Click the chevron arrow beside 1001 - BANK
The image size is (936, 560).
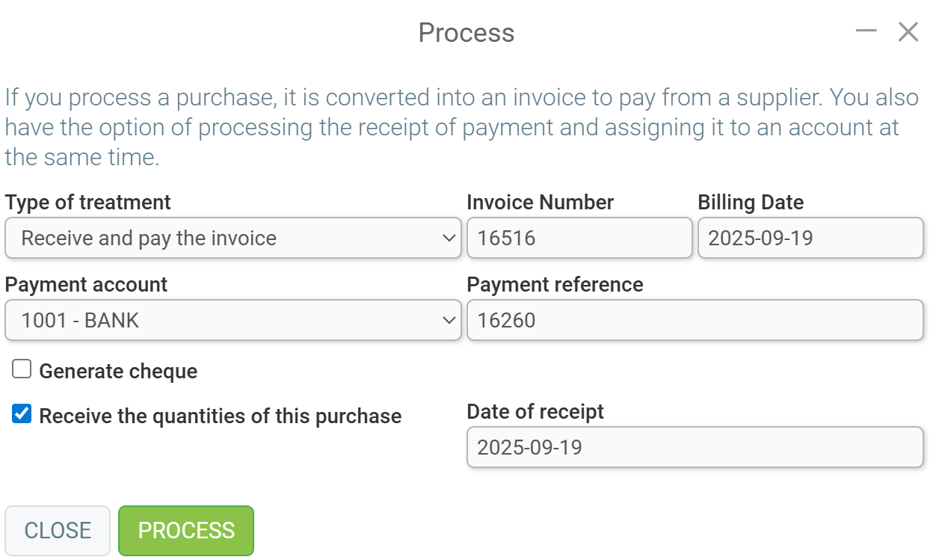pyautogui.click(x=449, y=320)
